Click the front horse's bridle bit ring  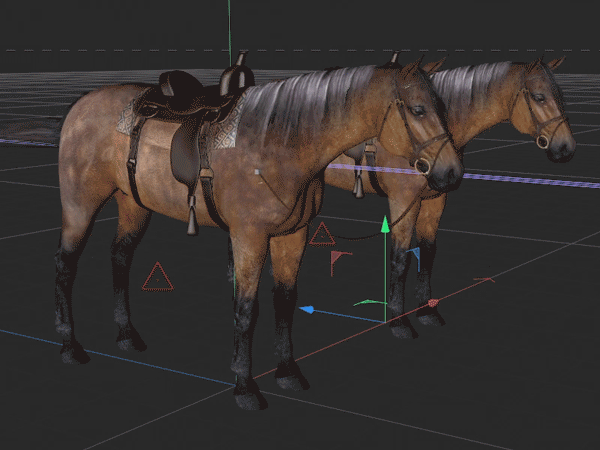point(422,166)
